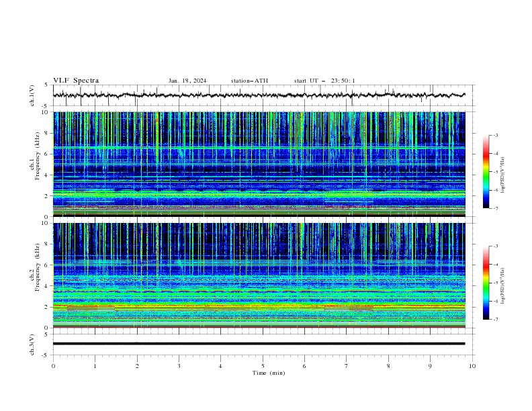Viewport: 532px width, 411px height.
Task: Click the ch.1 spectrogram color scale bar
Action: (486, 172)
